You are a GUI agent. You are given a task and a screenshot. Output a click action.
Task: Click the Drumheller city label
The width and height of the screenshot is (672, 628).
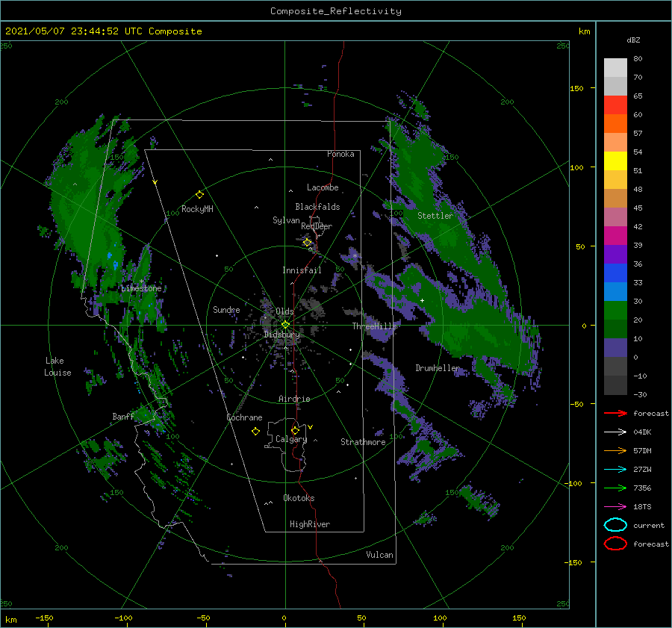point(438,368)
